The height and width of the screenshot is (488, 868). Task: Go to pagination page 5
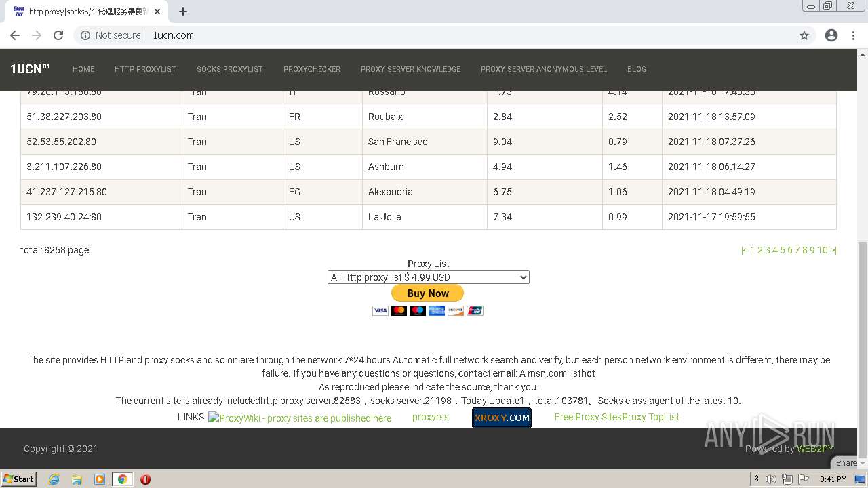(783, 250)
